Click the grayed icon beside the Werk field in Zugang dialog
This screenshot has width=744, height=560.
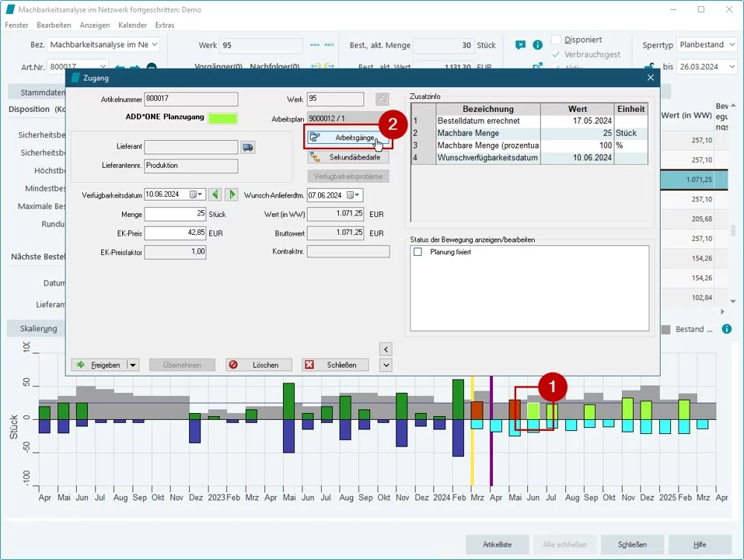[382, 99]
